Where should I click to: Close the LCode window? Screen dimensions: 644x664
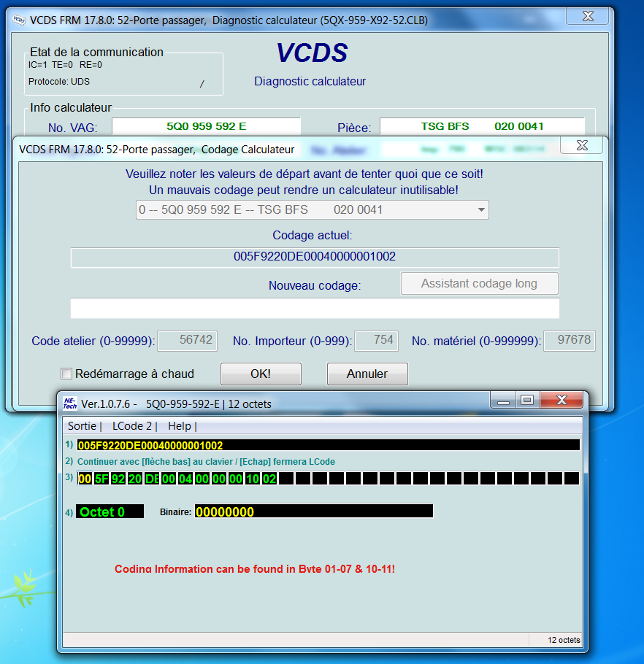point(561,400)
